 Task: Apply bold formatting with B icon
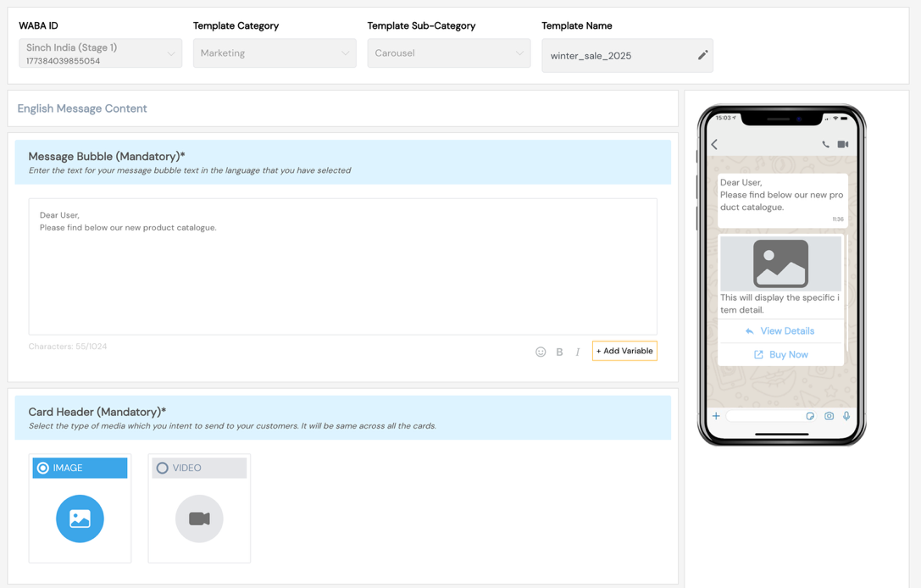pyautogui.click(x=559, y=352)
